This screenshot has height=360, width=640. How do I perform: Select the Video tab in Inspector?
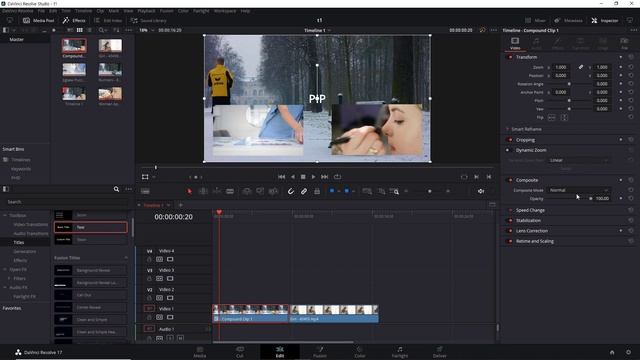point(515,43)
